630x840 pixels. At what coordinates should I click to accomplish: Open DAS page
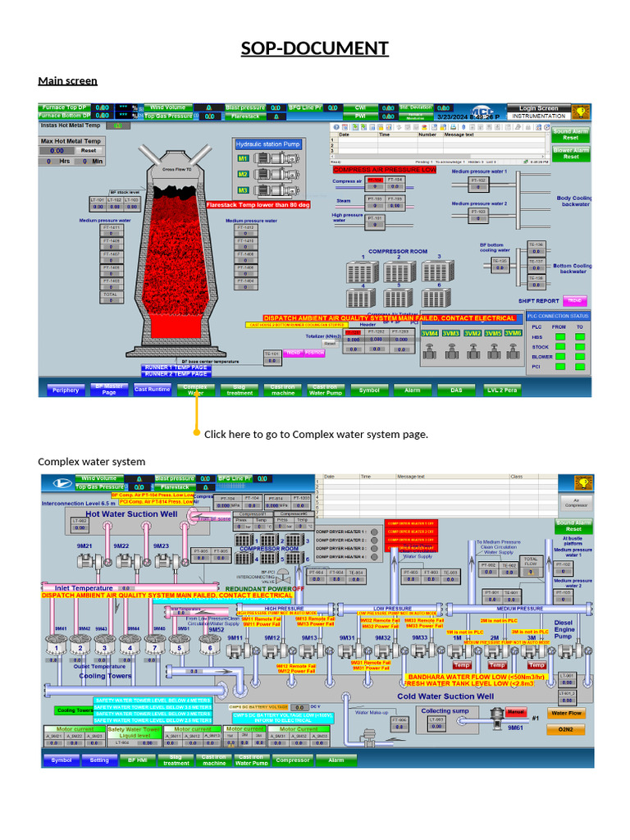(456, 390)
